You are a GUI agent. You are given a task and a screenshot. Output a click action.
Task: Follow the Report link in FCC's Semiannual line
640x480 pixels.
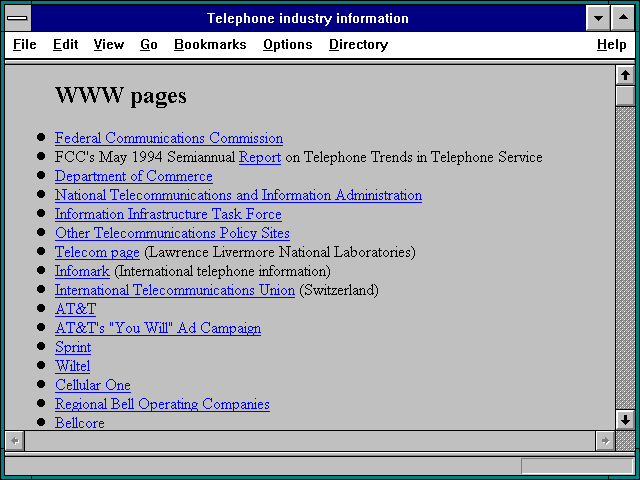pos(260,158)
